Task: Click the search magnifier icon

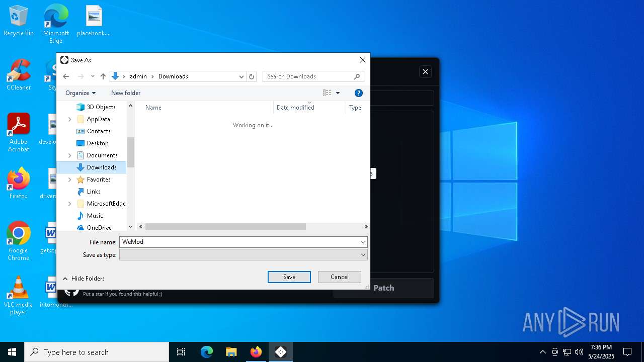Action: click(x=357, y=76)
